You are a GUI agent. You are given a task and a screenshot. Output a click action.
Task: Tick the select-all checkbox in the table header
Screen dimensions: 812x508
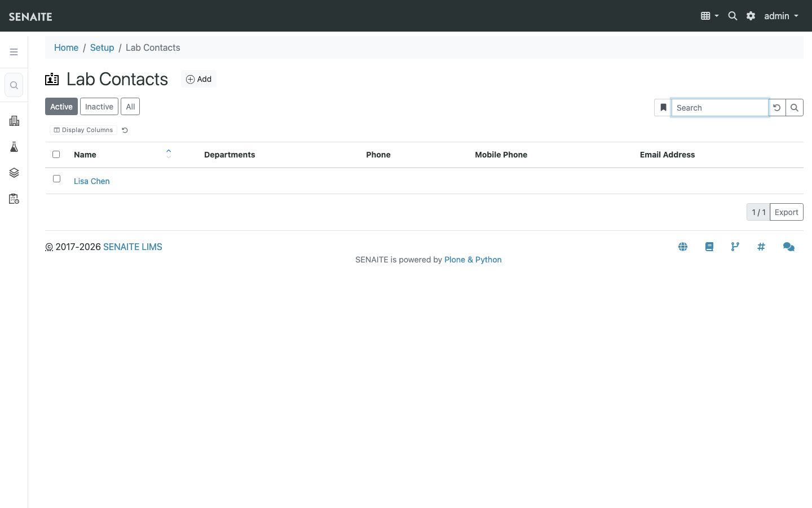point(56,154)
